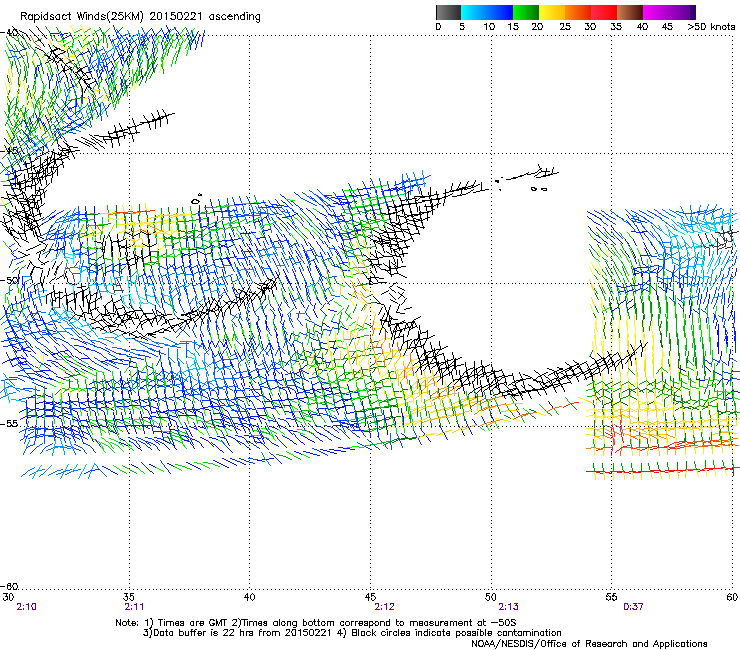The height and width of the screenshot is (650, 740).
Task: Click the small island outline near 38E 47S
Action: click(196, 201)
